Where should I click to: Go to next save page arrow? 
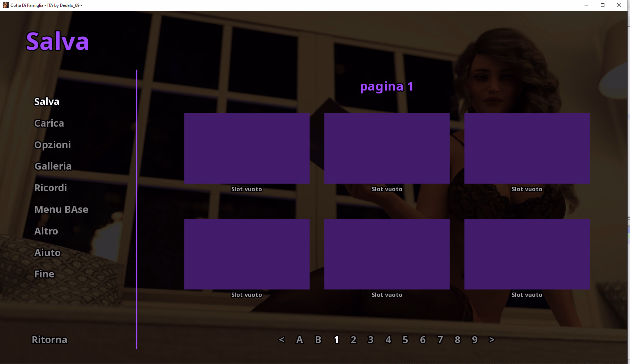[x=492, y=340]
